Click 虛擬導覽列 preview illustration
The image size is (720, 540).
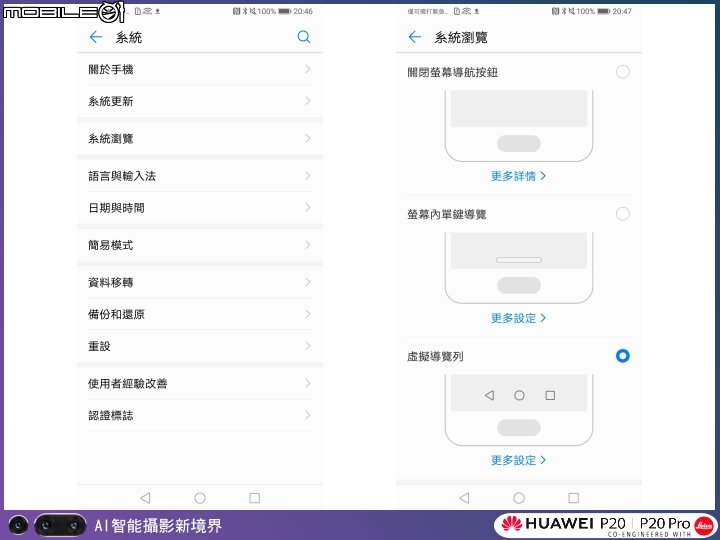pos(519,410)
